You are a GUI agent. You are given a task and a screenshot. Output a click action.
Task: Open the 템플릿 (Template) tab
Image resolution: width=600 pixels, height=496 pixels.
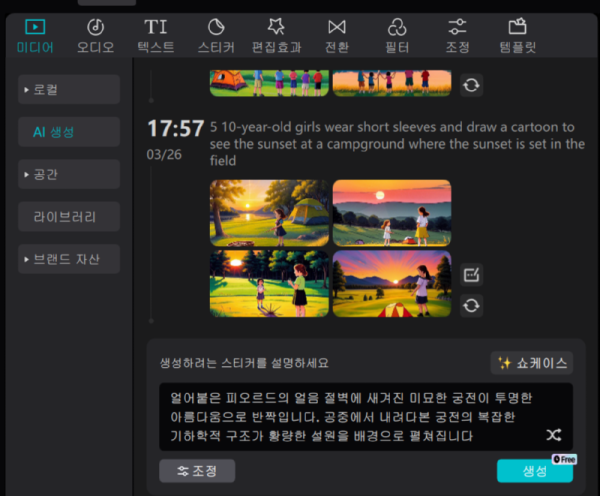(x=517, y=35)
